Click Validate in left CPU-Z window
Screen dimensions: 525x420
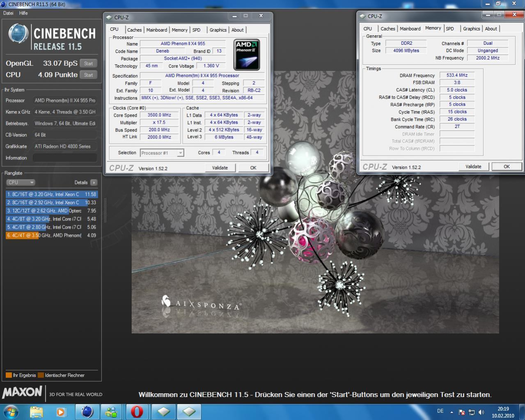point(220,168)
